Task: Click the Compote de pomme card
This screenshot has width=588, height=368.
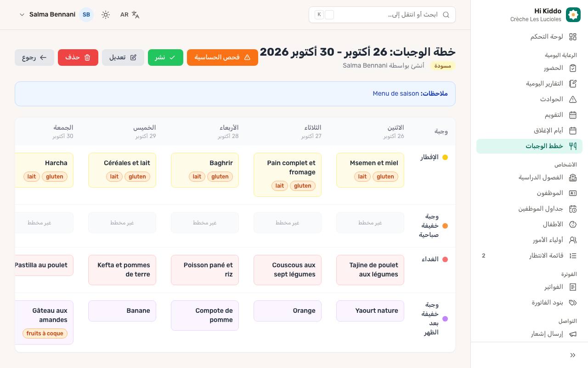Action: [205, 316]
